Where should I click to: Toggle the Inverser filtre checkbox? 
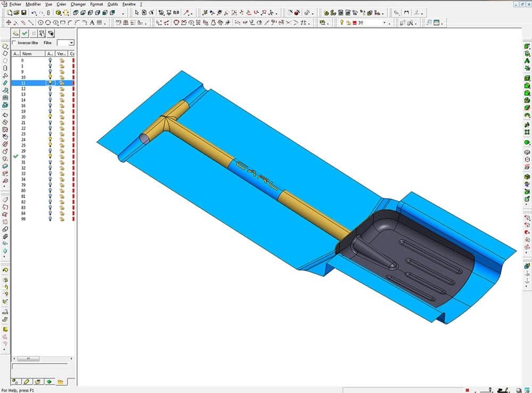(x=14, y=43)
